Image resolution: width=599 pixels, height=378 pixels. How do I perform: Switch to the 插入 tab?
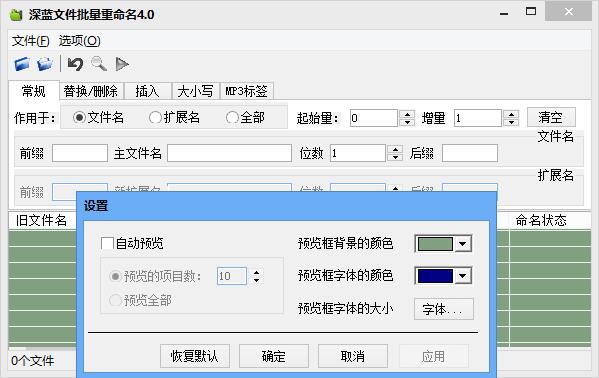coord(147,91)
